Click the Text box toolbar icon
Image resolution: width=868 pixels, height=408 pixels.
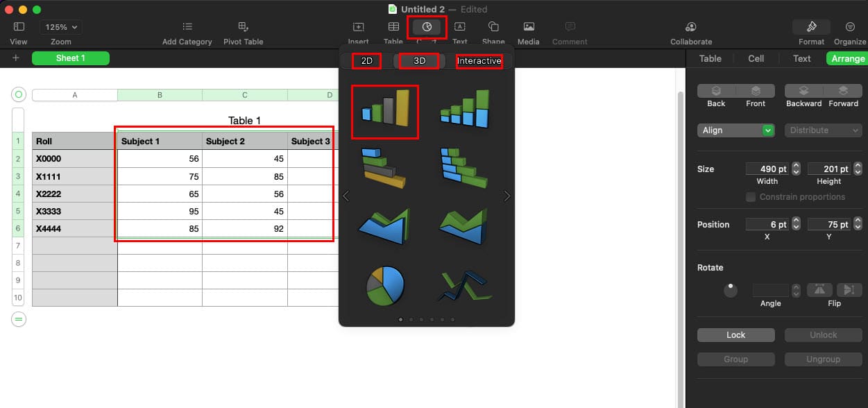pyautogui.click(x=460, y=27)
